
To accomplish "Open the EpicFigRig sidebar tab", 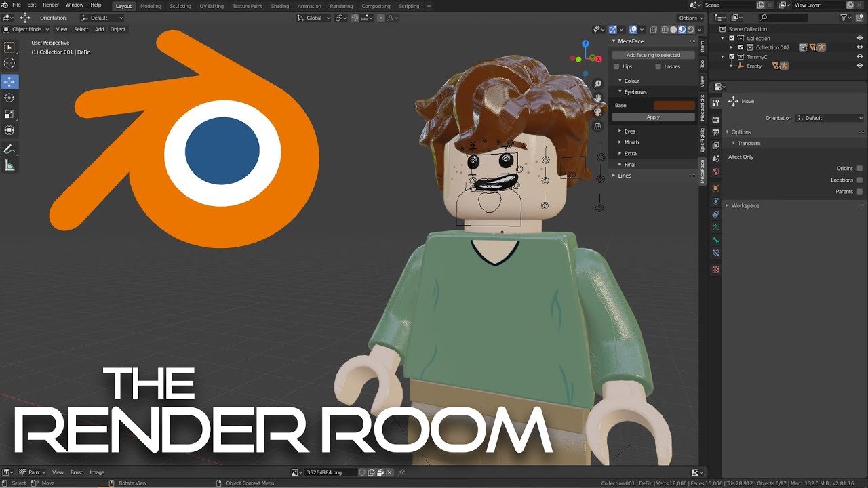I will coord(703,140).
